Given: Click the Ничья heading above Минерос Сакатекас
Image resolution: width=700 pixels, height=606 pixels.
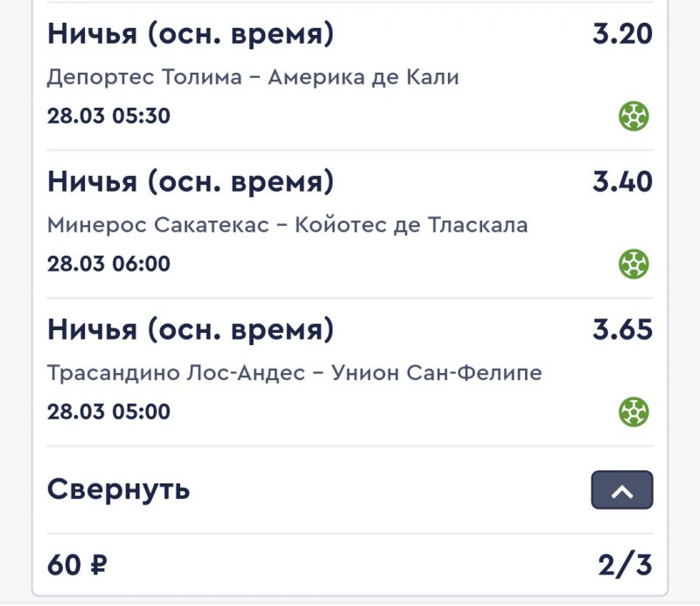Looking at the screenshot, I should 190,182.
